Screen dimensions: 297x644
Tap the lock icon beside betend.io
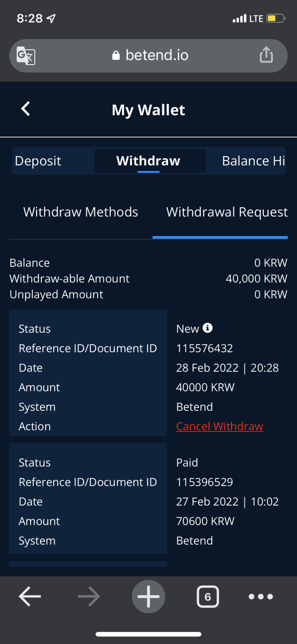point(116,55)
